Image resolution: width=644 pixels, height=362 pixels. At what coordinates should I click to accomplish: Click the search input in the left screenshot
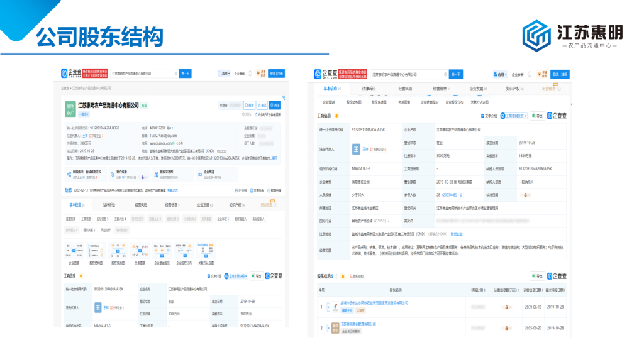(145, 74)
